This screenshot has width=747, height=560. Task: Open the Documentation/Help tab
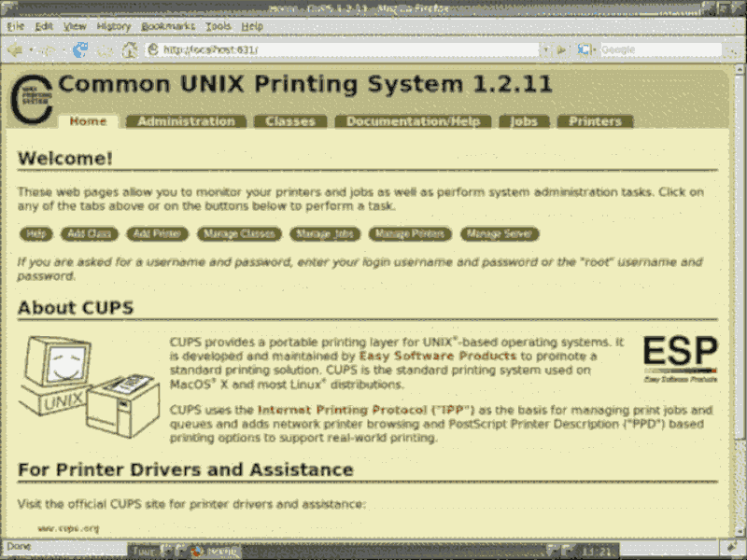click(413, 121)
